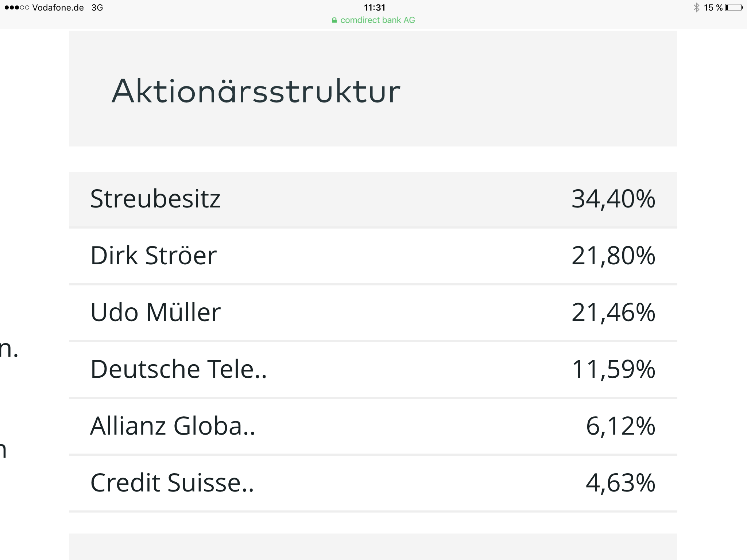Tap the green padlock security icon
Screen dimensions: 747x560
(x=334, y=20)
